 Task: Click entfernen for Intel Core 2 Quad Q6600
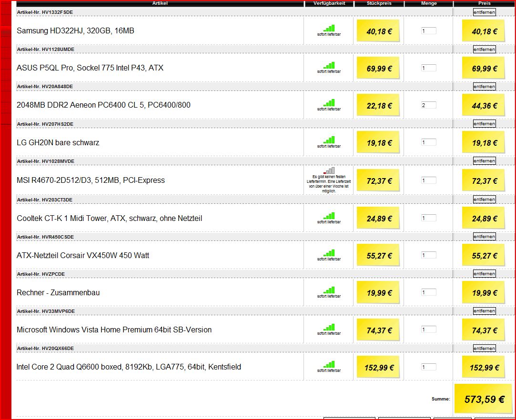pyautogui.click(x=484, y=348)
